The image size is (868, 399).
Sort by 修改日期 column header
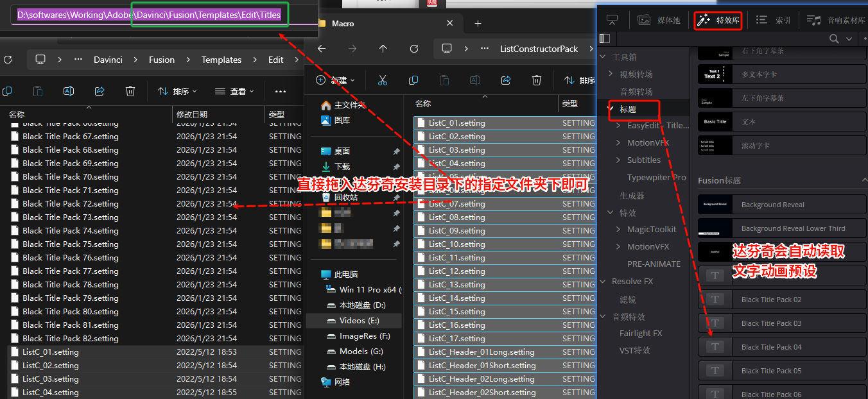(191, 114)
